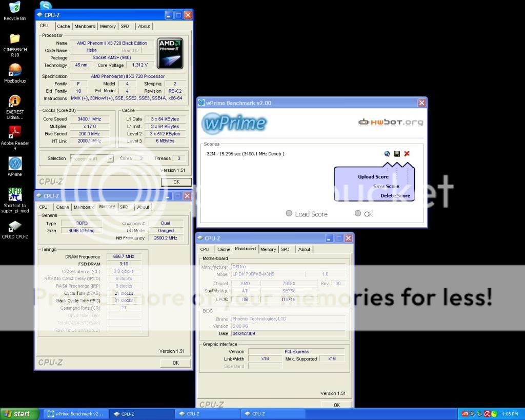Click the Level 3 cache value 6 MBytes
Screen dimensions: 525x420
pos(165,141)
